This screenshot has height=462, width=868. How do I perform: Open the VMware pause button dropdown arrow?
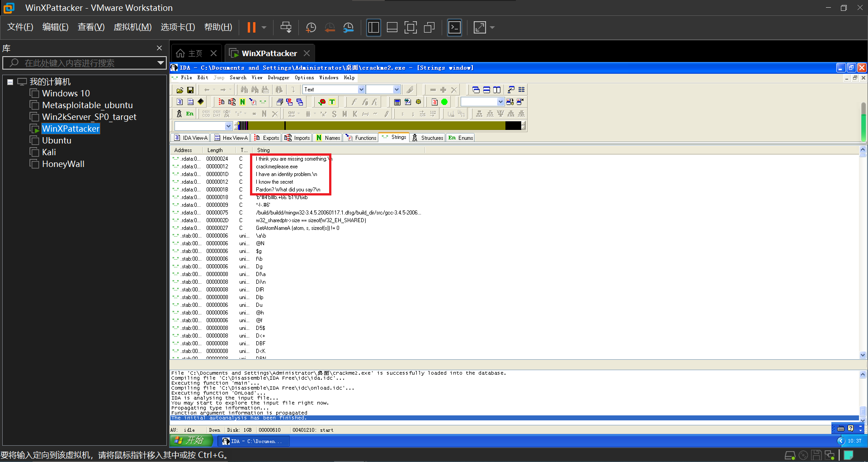264,27
